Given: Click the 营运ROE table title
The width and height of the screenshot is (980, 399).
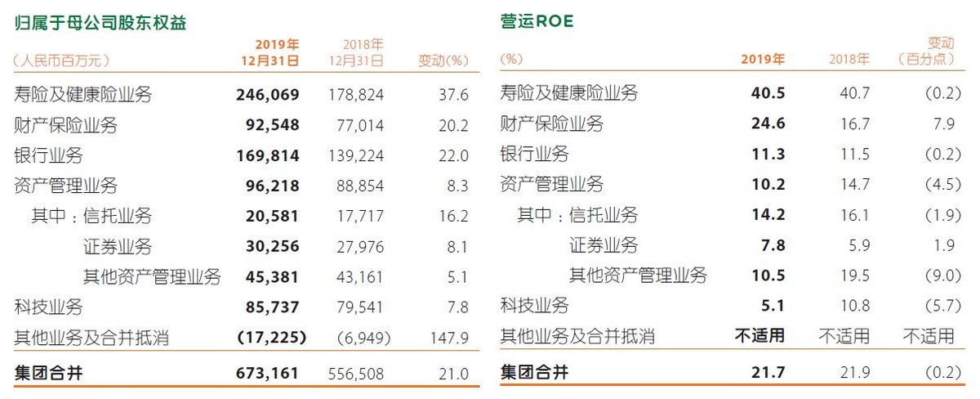Looking at the screenshot, I should [x=537, y=22].
